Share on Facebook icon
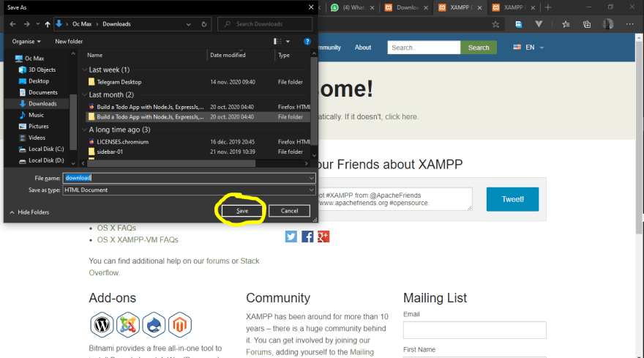The image size is (644, 358). pos(307,236)
